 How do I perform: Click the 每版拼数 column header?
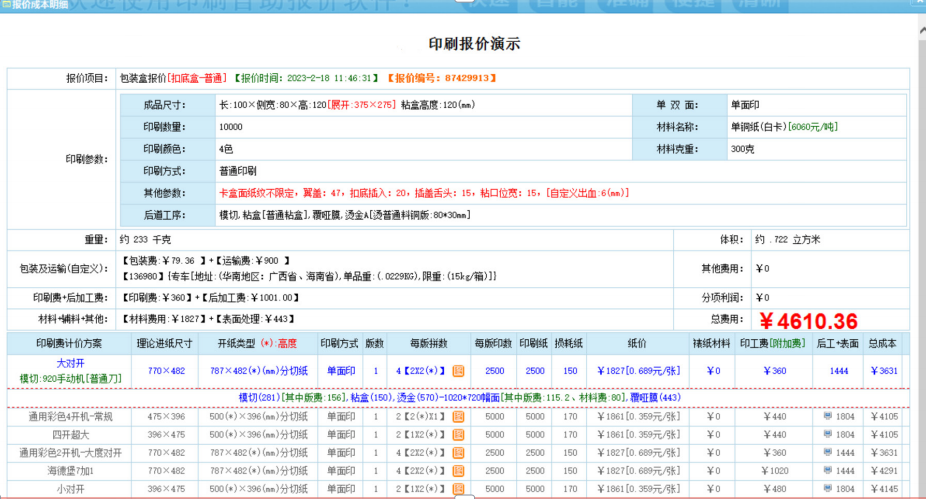coord(429,343)
